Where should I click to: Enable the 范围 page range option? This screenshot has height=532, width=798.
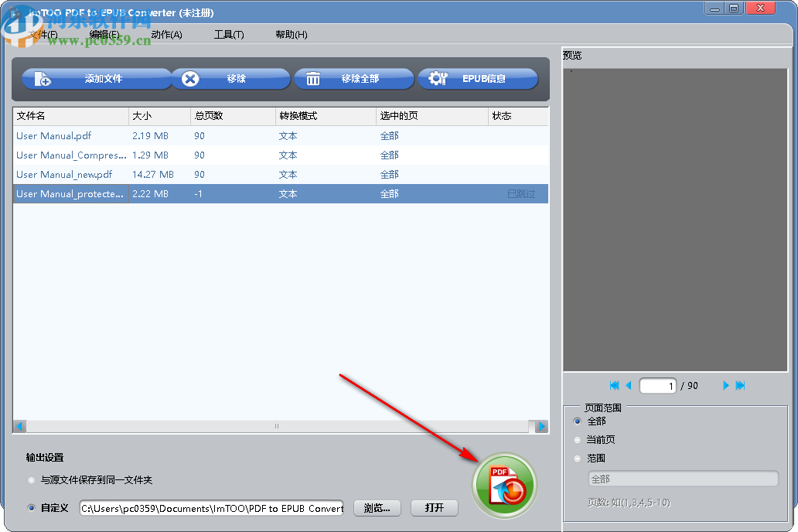[x=577, y=458]
